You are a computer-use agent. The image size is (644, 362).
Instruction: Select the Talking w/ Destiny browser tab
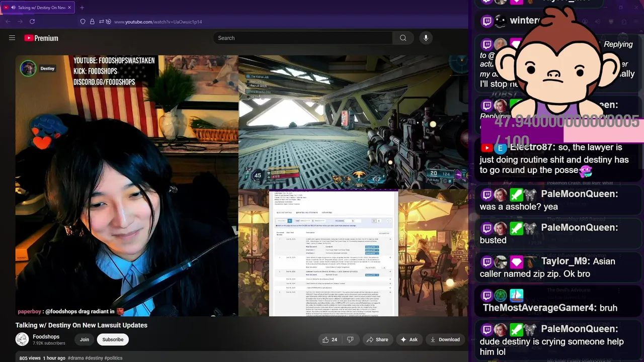coord(38,8)
